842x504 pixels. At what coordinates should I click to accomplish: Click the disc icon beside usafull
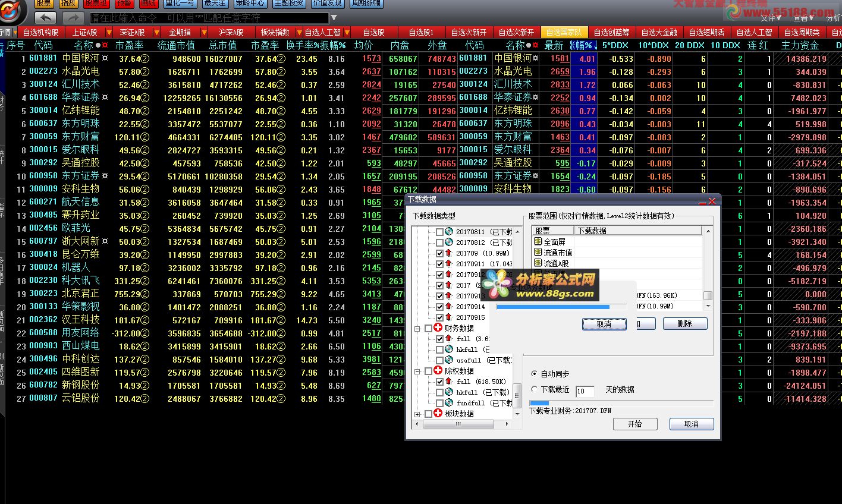click(449, 360)
